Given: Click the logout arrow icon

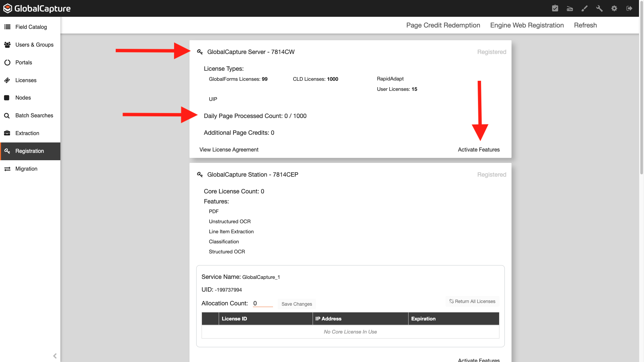Looking at the screenshot, I should coord(629,8).
